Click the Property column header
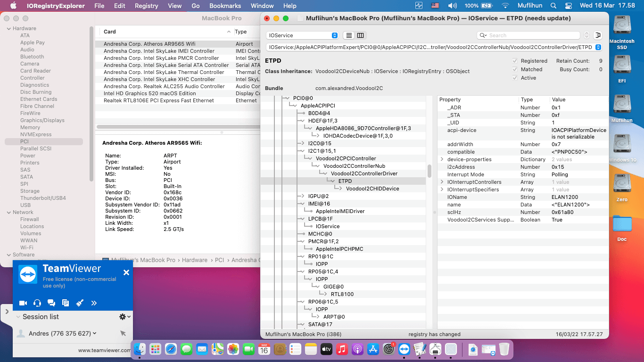644x362 pixels. click(478, 99)
